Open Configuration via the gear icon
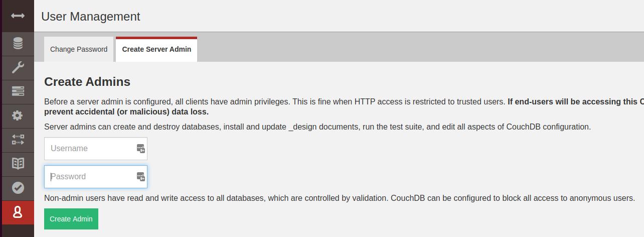Image resolution: width=644 pixels, height=237 pixels. [18, 115]
